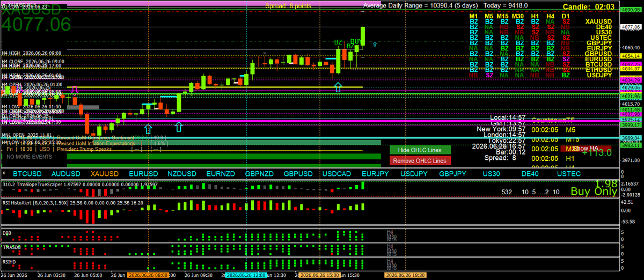Switch chart to BTCUSD in symbol bar
644x280 pixels.
(x=27, y=174)
